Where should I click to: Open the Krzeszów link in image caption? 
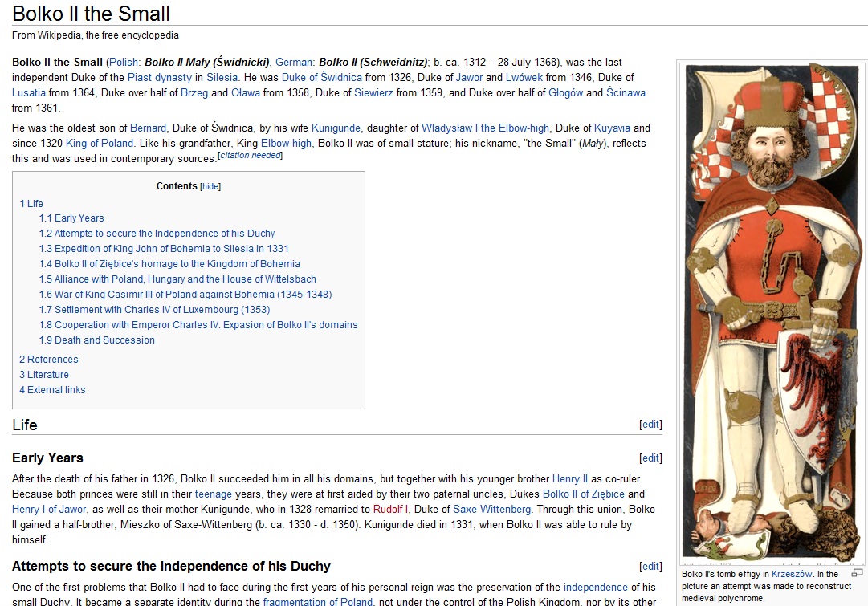click(x=793, y=574)
